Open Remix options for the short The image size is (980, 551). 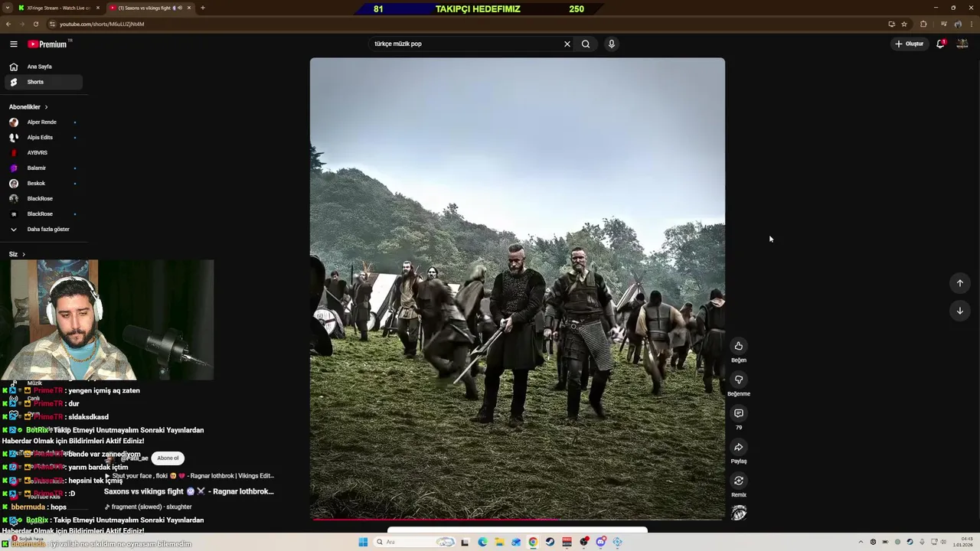tap(739, 481)
